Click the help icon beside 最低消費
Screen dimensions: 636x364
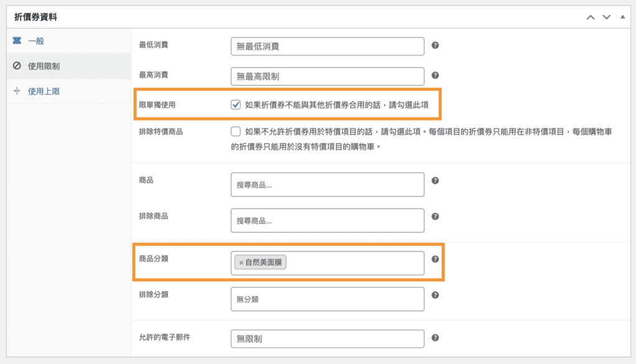pyautogui.click(x=435, y=45)
